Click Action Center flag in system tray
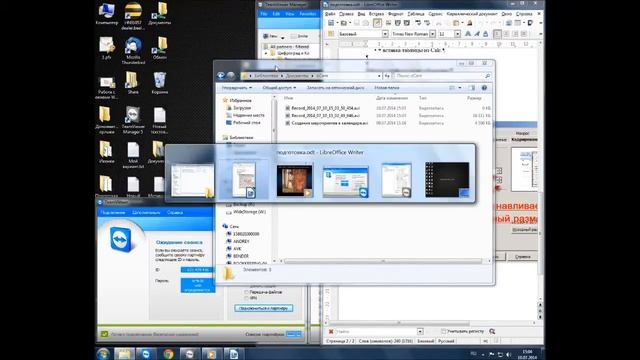Screen dimensions: 640x360 click(x=492, y=354)
